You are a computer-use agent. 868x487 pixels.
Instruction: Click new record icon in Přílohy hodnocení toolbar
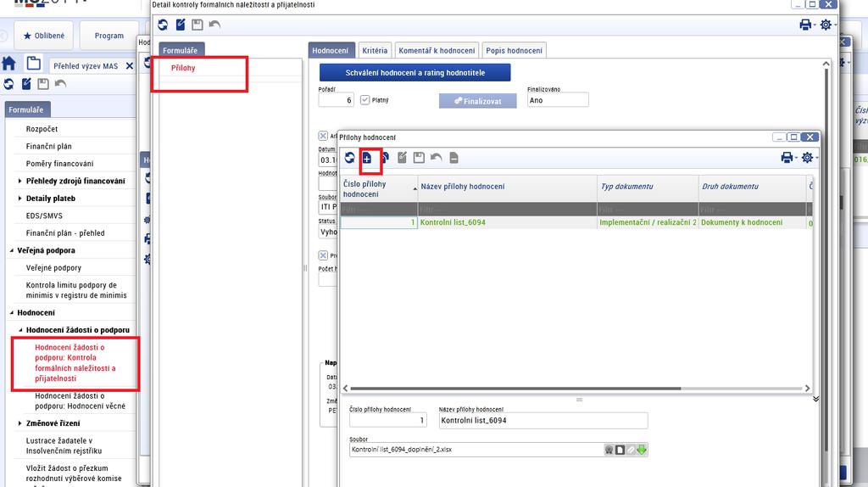tap(367, 159)
